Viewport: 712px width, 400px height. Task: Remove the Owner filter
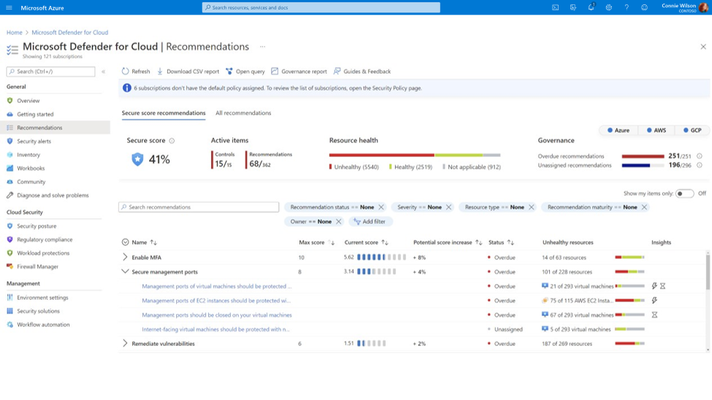(x=338, y=222)
